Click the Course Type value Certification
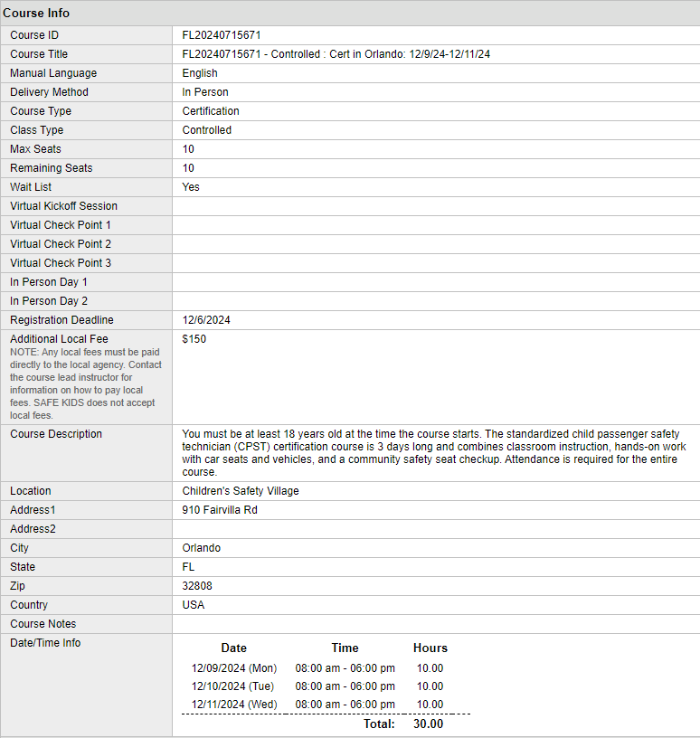Screen dimensions: 700x738 click(x=211, y=111)
